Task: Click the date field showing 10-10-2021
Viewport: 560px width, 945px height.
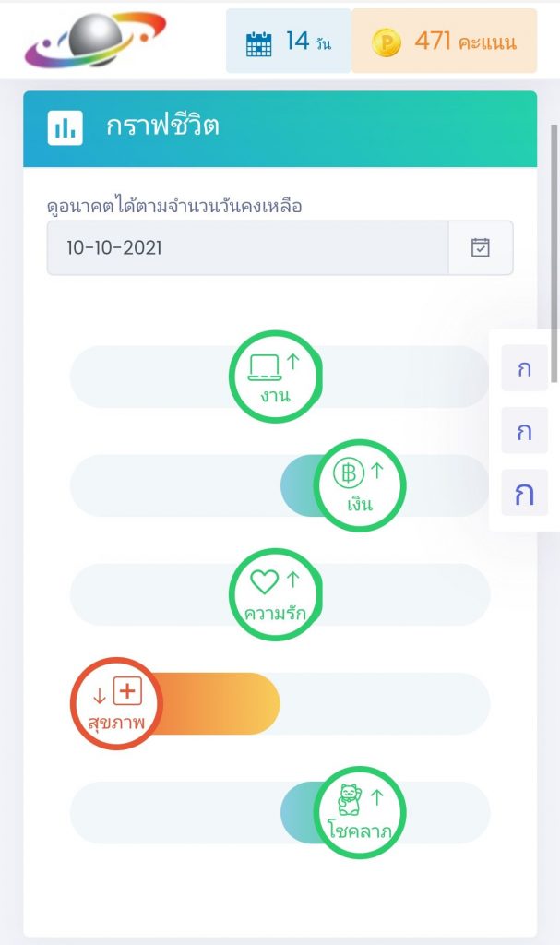Action: point(247,247)
